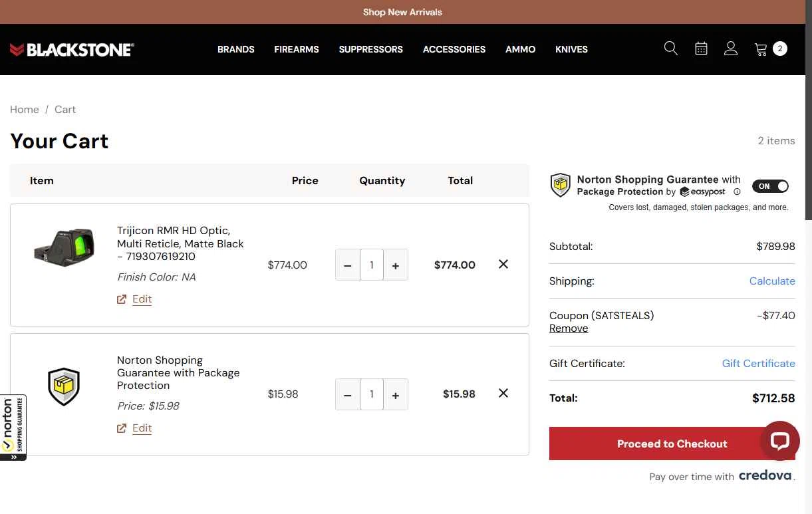This screenshot has height=514, width=812.
Task: Open the user account icon
Action: click(731, 49)
